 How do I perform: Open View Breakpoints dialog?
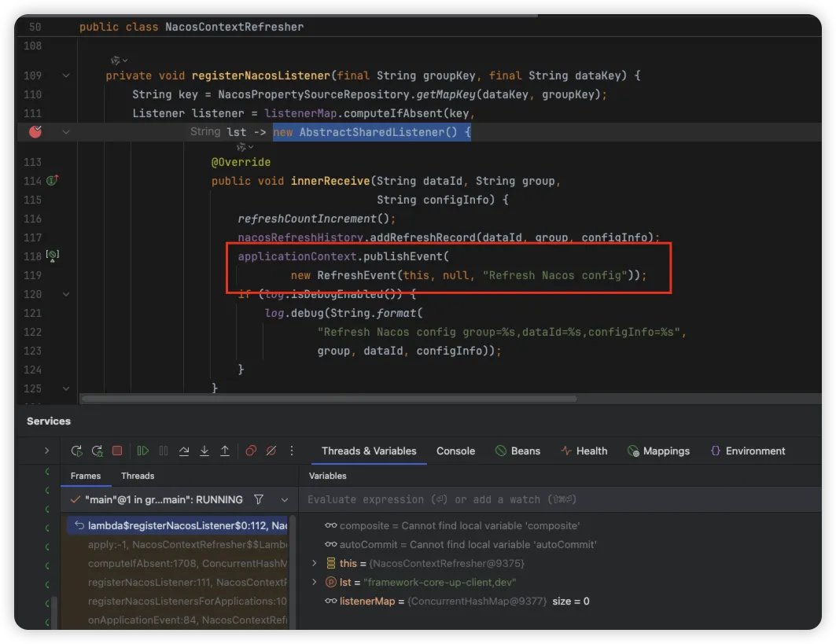pos(251,451)
